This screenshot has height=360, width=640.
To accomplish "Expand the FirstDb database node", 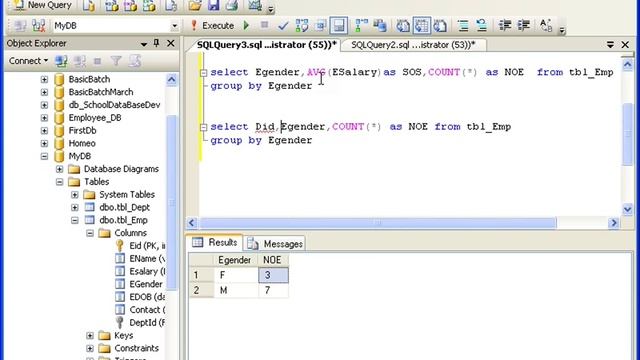I will pyautogui.click(x=44, y=131).
